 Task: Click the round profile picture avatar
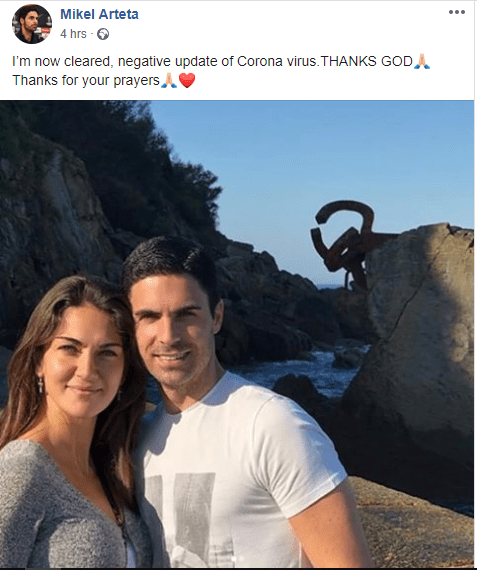tap(32, 24)
